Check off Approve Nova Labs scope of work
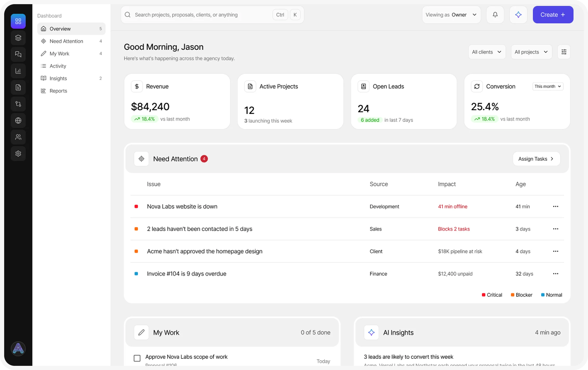588x370 pixels. pyautogui.click(x=137, y=358)
